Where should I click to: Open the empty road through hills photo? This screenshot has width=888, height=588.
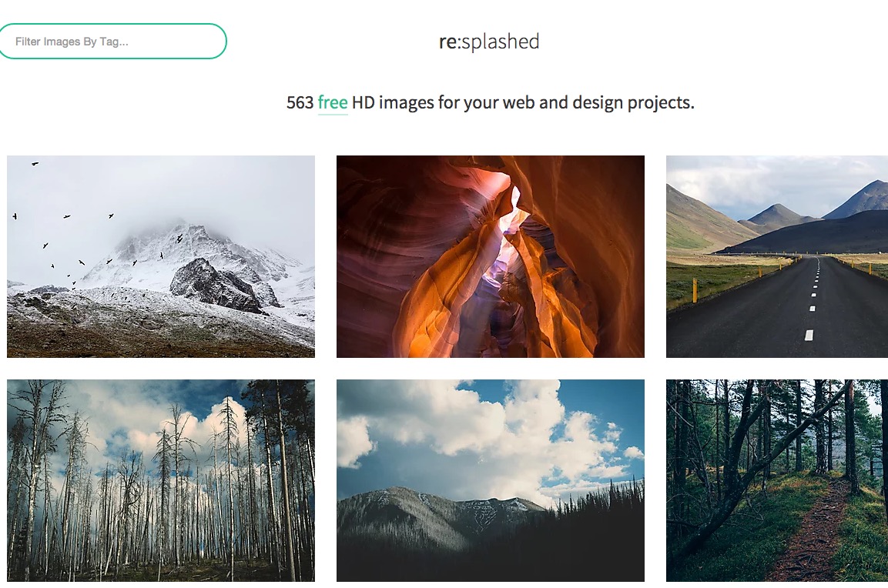coord(777,256)
